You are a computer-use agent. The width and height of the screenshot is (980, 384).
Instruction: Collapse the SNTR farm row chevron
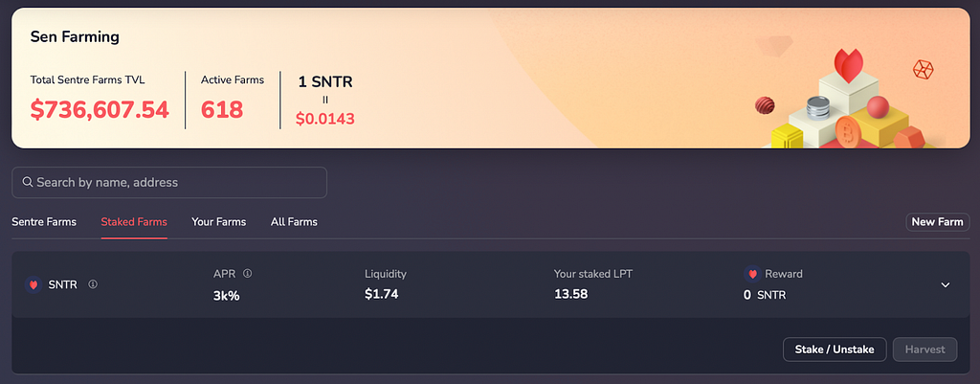tap(946, 285)
